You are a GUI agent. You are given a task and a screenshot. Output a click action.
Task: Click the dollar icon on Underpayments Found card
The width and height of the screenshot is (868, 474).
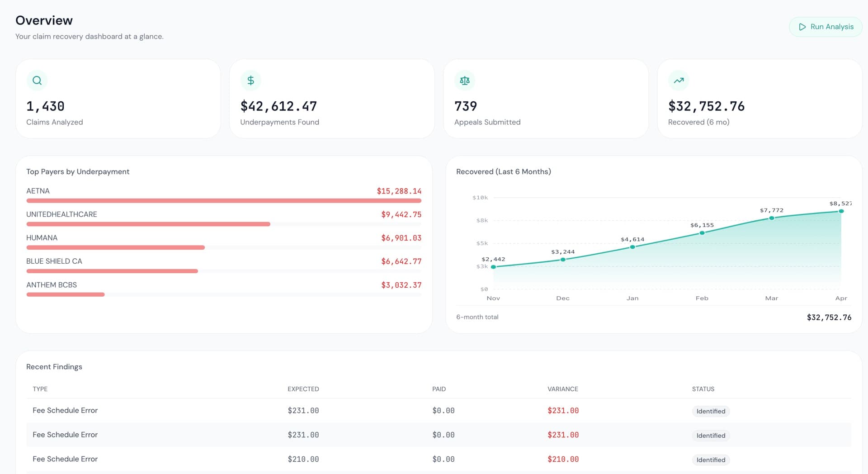251,81
